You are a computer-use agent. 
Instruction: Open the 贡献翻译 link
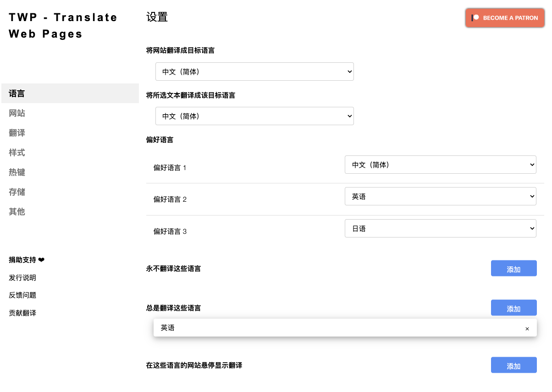coord(22,313)
